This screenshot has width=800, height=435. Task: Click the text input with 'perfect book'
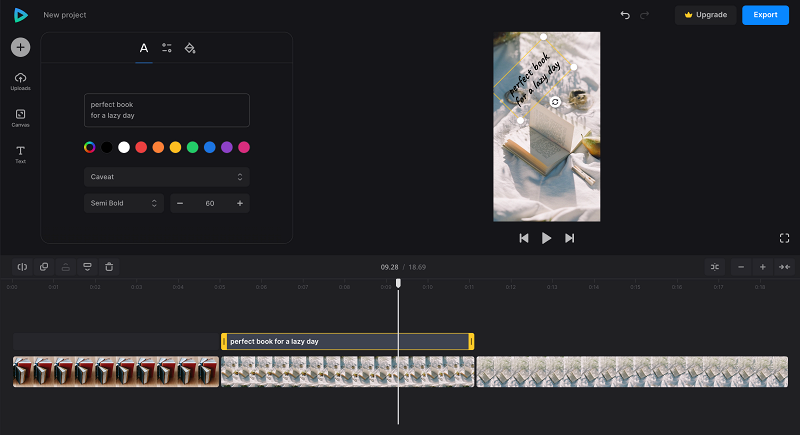[167, 110]
